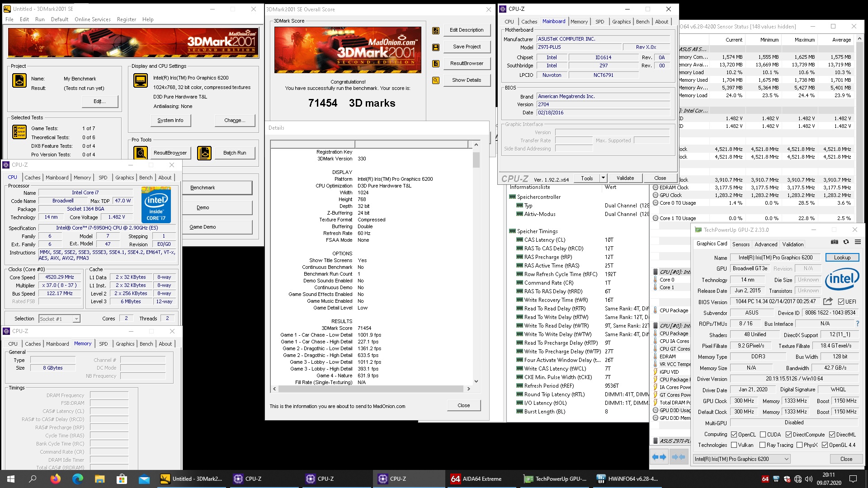The width and height of the screenshot is (868, 488).
Task: Click the GPU-Z refresh icon
Action: 846,242
